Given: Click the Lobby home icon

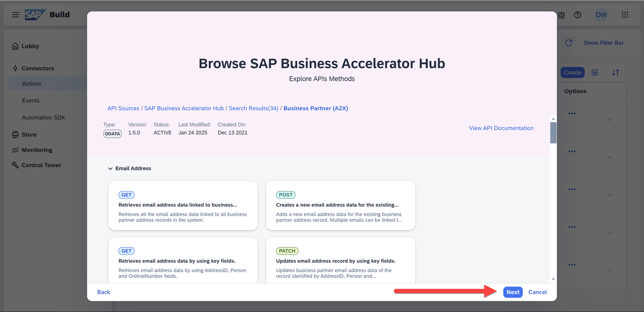Looking at the screenshot, I should pos(16,46).
